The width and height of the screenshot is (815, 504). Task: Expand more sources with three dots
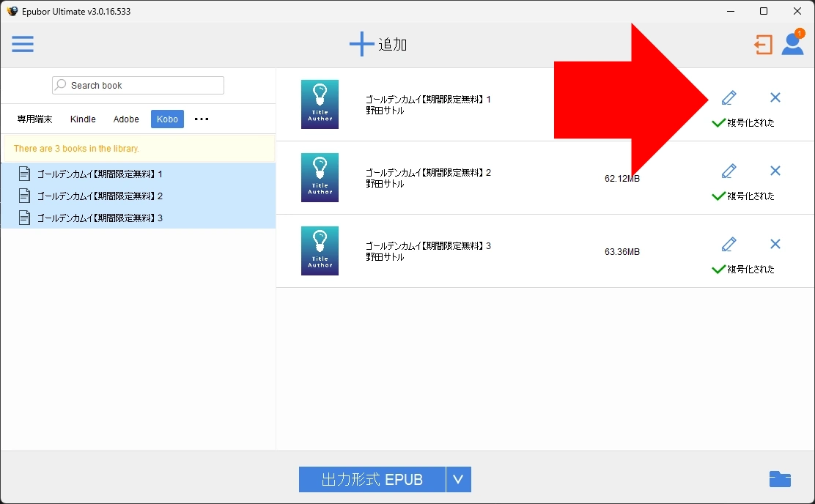point(202,119)
